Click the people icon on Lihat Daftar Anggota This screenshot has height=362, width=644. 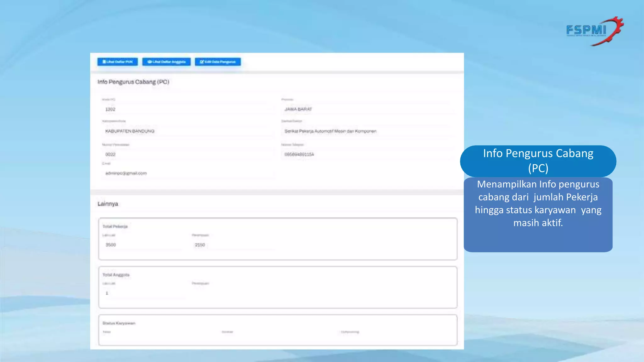(x=150, y=62)
